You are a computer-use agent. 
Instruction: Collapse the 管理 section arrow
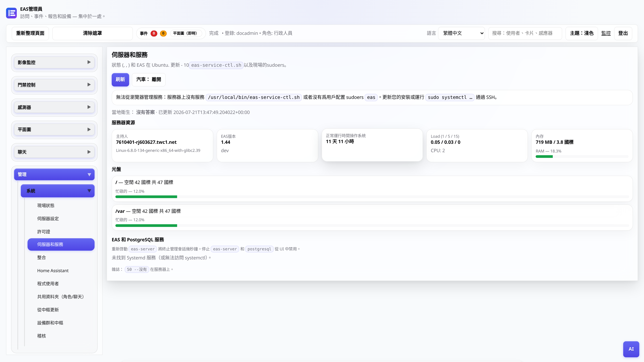pyautogui.click(x=89, y=174)
